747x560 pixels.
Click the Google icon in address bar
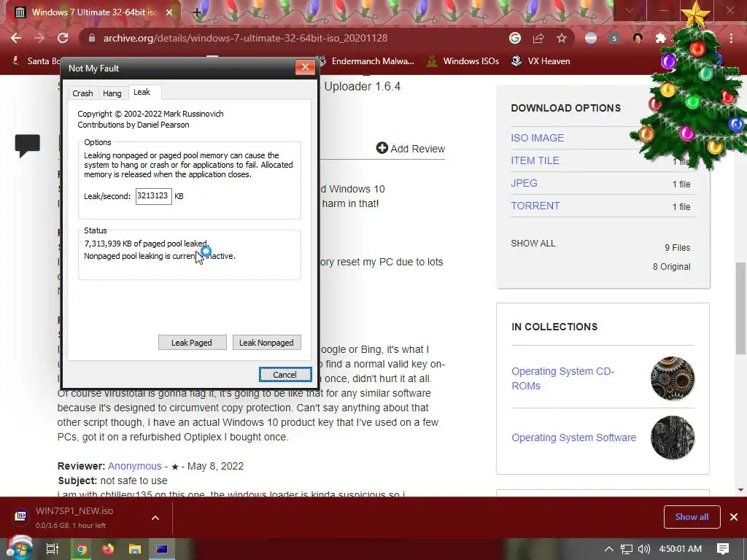click(x=514, y=38)
